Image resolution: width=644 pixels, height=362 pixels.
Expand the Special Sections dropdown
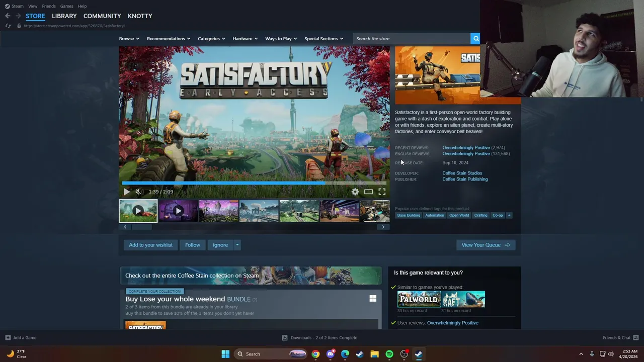click(x=324, y=39)
